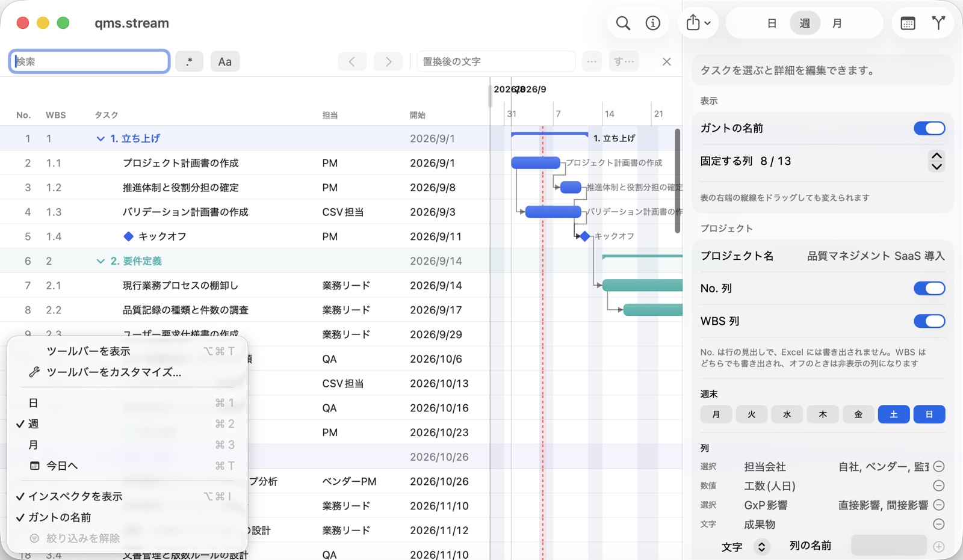Toggle ガントの名前 switch in inspector

pyautogui.click(x=929, y=128)
